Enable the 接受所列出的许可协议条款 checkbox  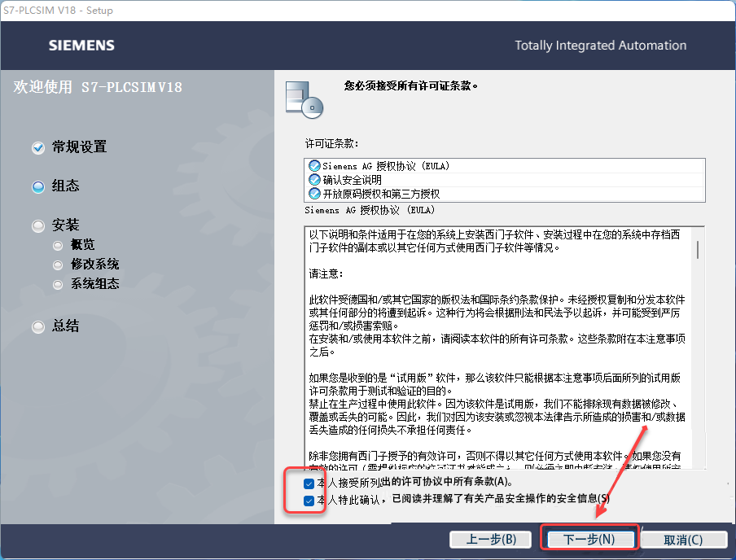(309, 483)
